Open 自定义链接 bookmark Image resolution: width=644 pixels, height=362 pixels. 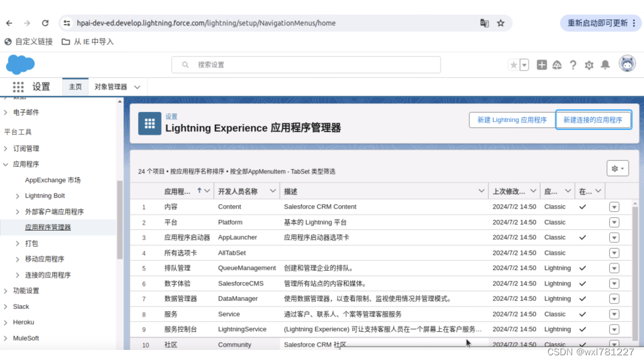[28, 42]
